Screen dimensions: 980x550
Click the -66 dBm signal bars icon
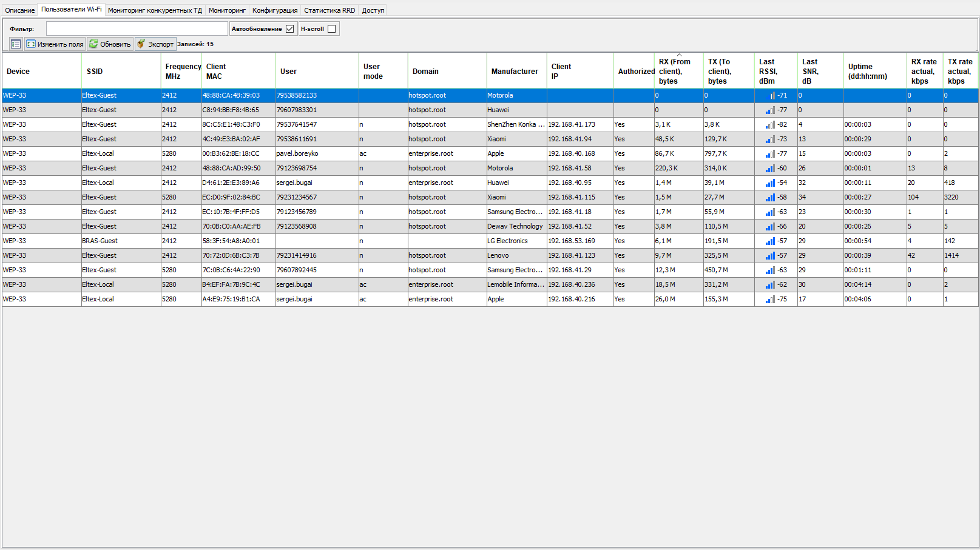pos(770,227)
